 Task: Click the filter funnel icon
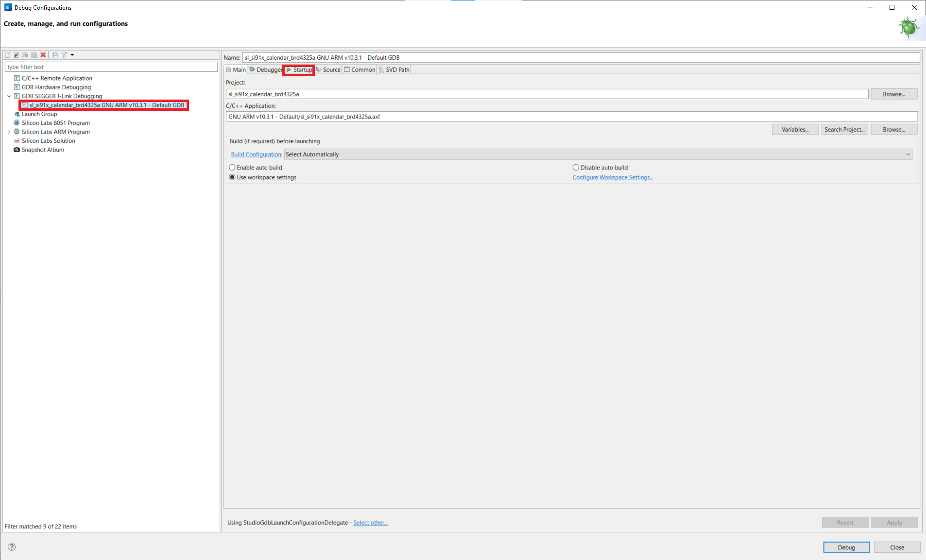pyautogui.click(x=64, y=55)
